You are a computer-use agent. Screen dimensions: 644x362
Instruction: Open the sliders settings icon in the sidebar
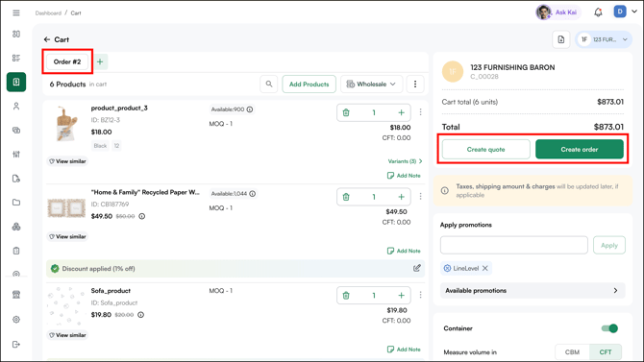pyautogui.click(x=16, y=155)
